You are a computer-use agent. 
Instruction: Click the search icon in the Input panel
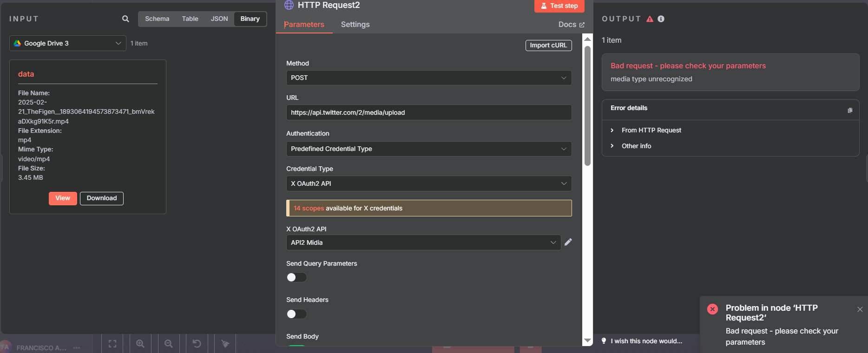click(x=125, y=19)
